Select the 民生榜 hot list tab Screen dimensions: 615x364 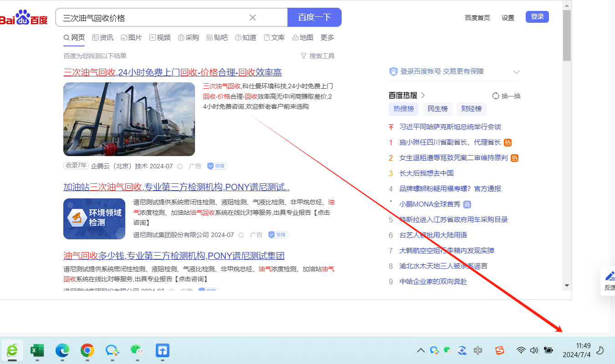pyautogui.click(x=437, y=109)
